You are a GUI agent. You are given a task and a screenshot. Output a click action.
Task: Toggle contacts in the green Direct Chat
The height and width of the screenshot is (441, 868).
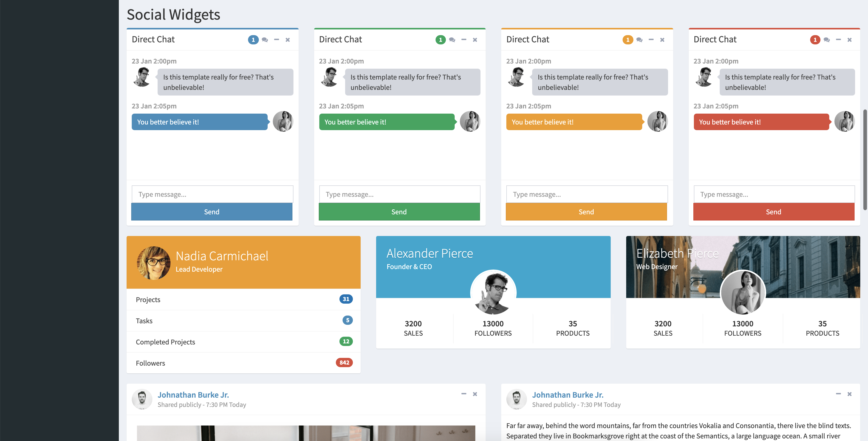tap(452, 40)
